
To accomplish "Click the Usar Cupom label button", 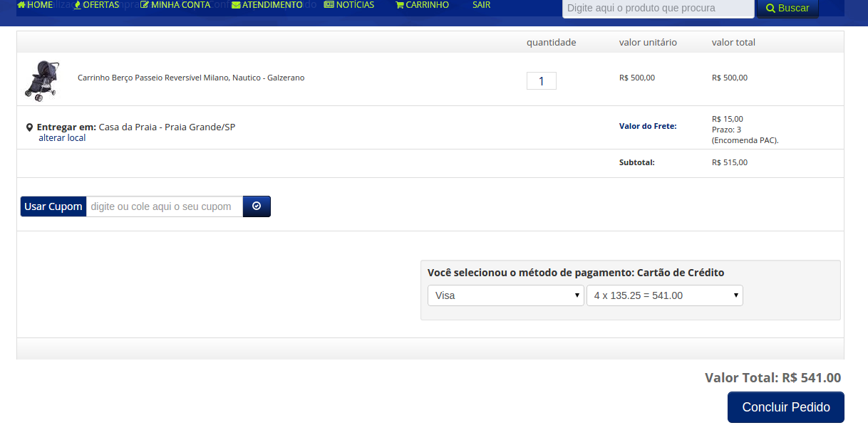I will pos(53,206).
